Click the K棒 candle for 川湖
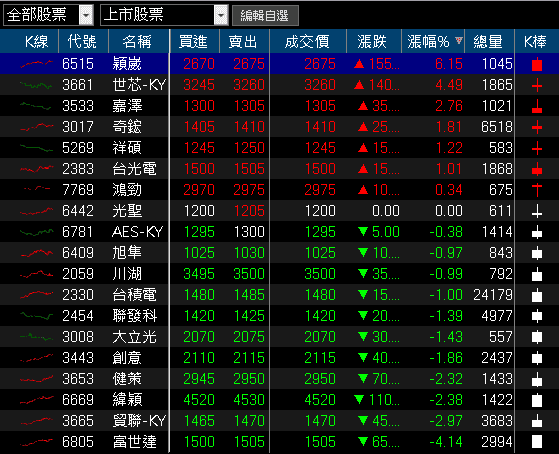 click(537, 274)
